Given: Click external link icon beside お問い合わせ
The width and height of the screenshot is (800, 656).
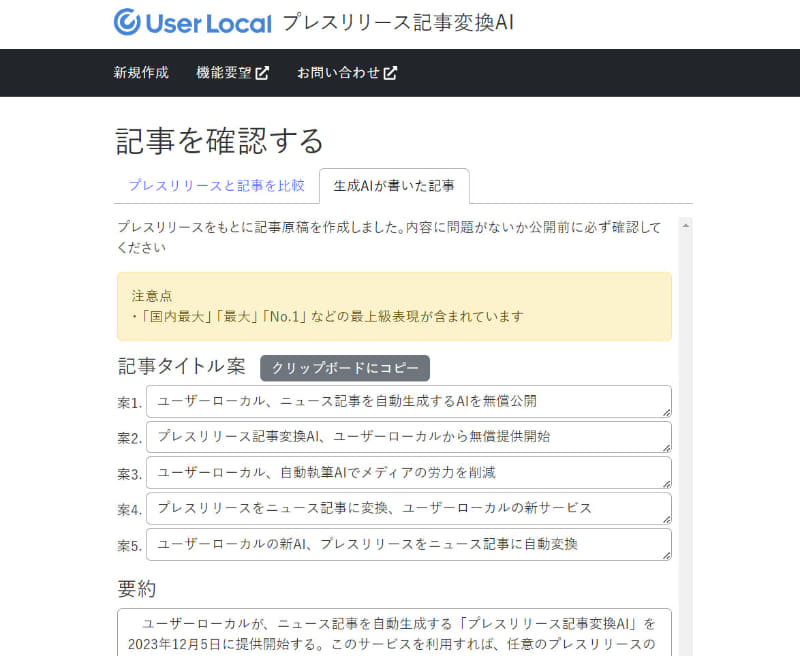Looking at the screenshot, I should (x=390, y=73).
